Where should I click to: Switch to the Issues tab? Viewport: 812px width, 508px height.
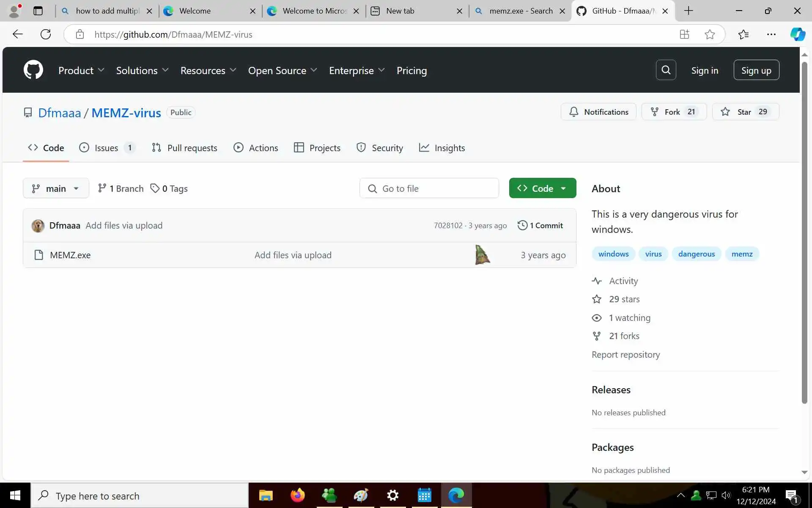(x=106, y=148)
